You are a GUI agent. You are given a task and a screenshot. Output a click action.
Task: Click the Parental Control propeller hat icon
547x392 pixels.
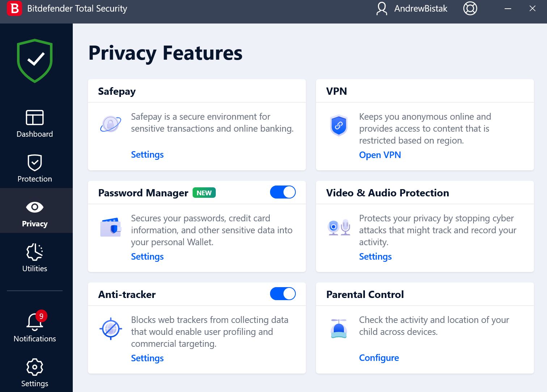tap(339, 328)
